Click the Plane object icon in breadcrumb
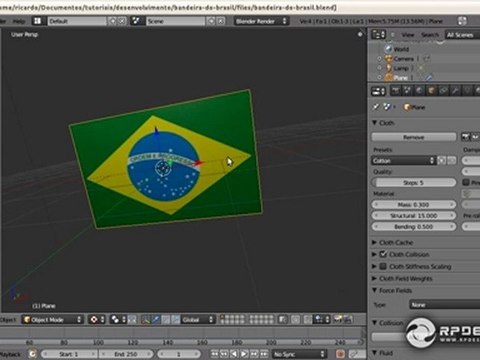The height and width of the screenshot is (360, 480). coord(407,107)
